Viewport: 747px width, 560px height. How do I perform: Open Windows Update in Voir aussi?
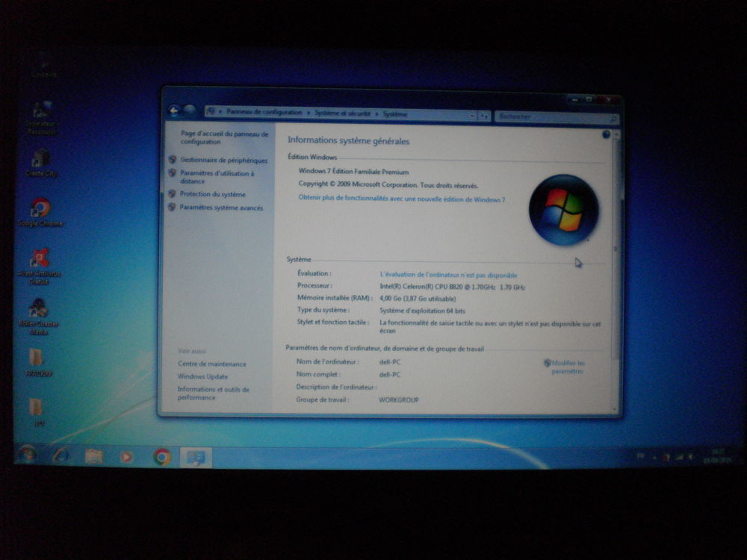click(x=202, y=376)
